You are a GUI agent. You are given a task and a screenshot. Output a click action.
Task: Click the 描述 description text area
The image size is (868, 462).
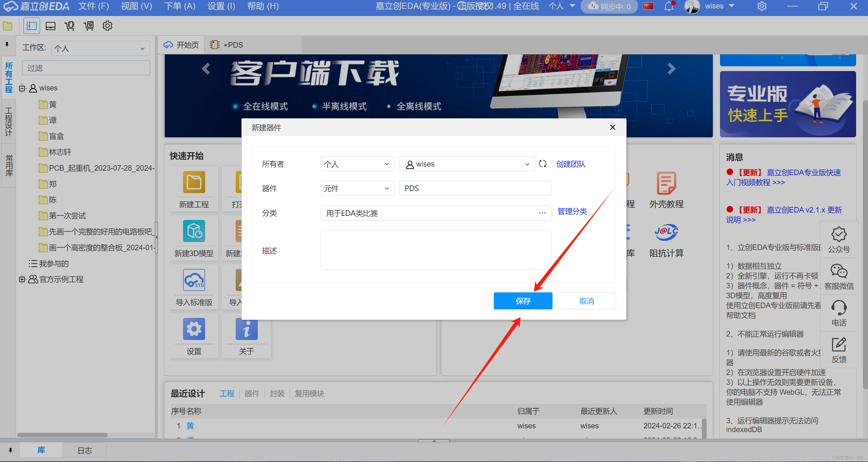[436, 250]
